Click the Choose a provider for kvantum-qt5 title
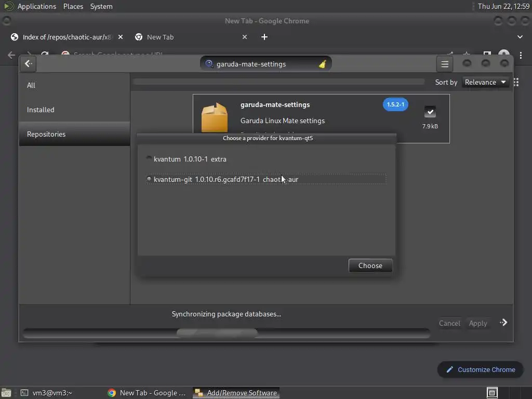Screen dimensions: 532x399 268,138
